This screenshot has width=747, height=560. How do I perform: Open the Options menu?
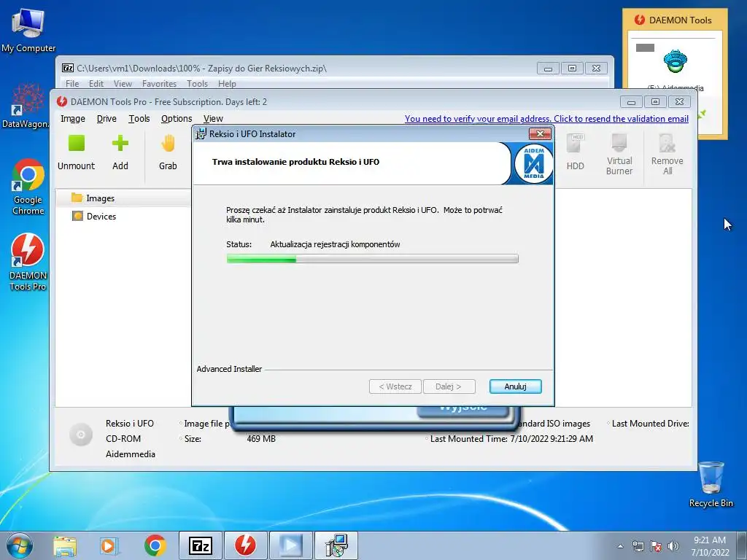click(x=177, y=119)
